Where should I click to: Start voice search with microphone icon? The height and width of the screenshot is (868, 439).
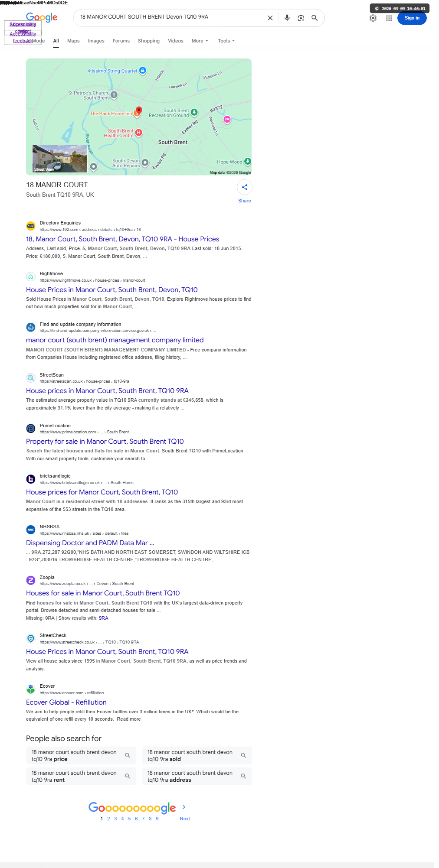tap(287, 18)
